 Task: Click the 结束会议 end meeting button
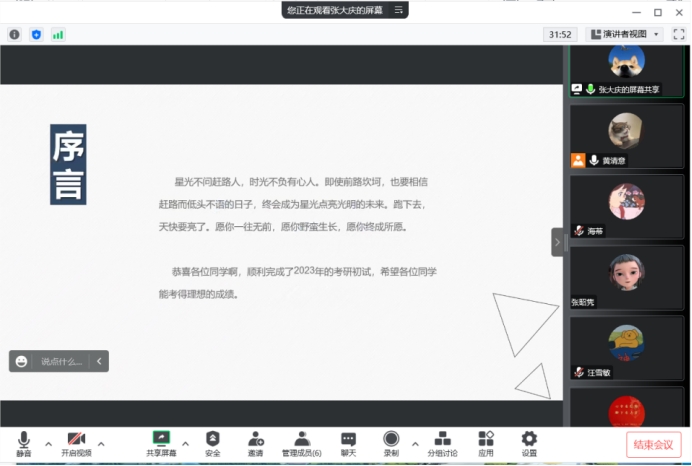pos(656,445)
